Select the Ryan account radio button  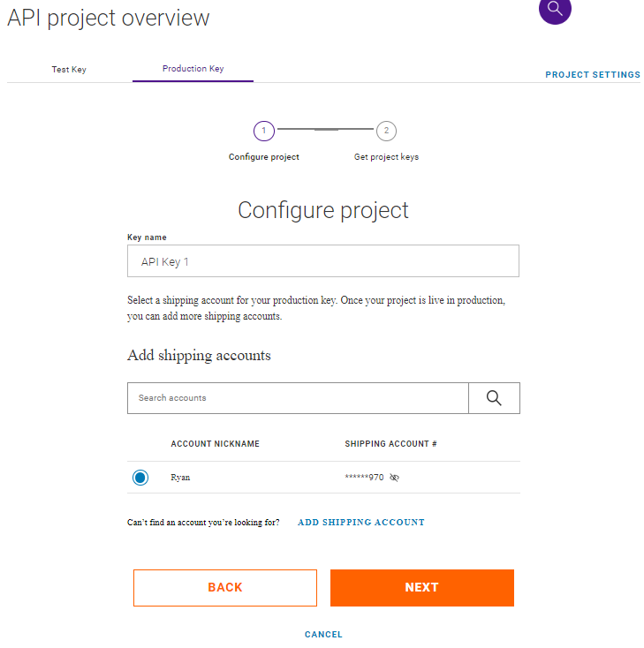point(140,478)
